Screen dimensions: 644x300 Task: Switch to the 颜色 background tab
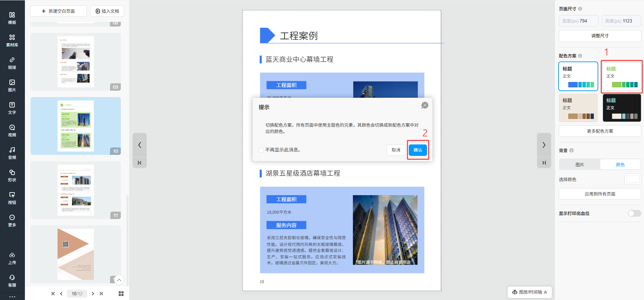pyautogui.click(x=620, y=165)
